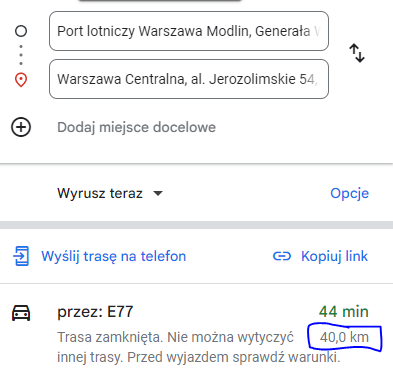Click the circled 40,0 km distance

pyautogui.click(x=344, y=337)
